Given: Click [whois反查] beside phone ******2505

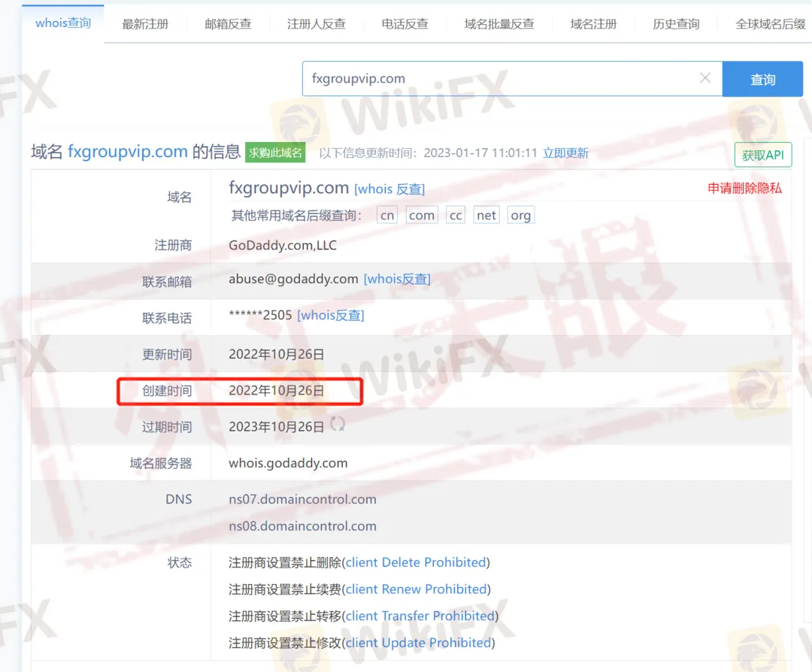Looking at the screenshot, I should [331, 315].
